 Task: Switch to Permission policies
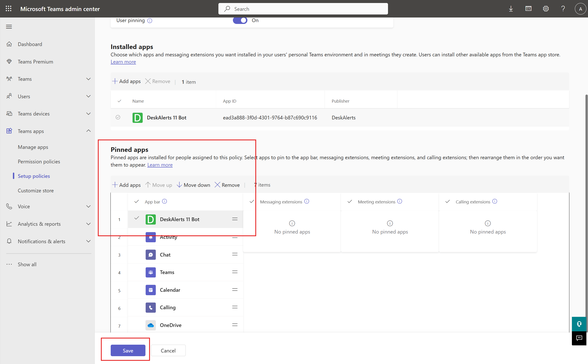(39, 161)
